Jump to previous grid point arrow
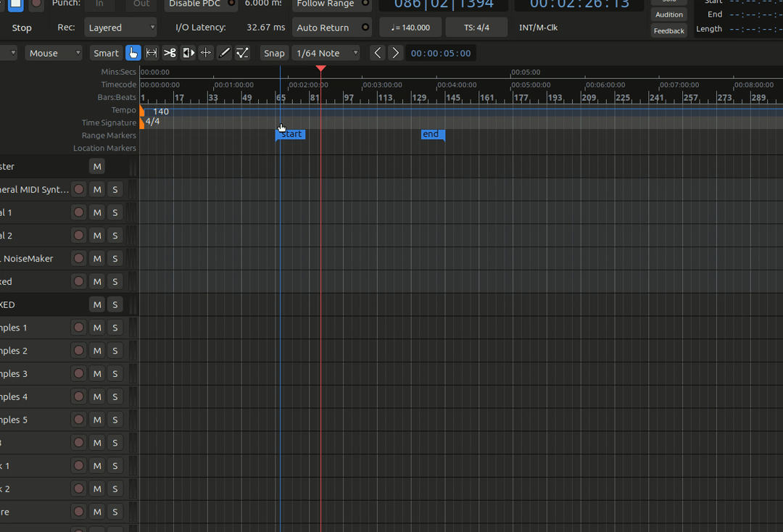Viewport: 783px width, 532px height. pos(377,53)
